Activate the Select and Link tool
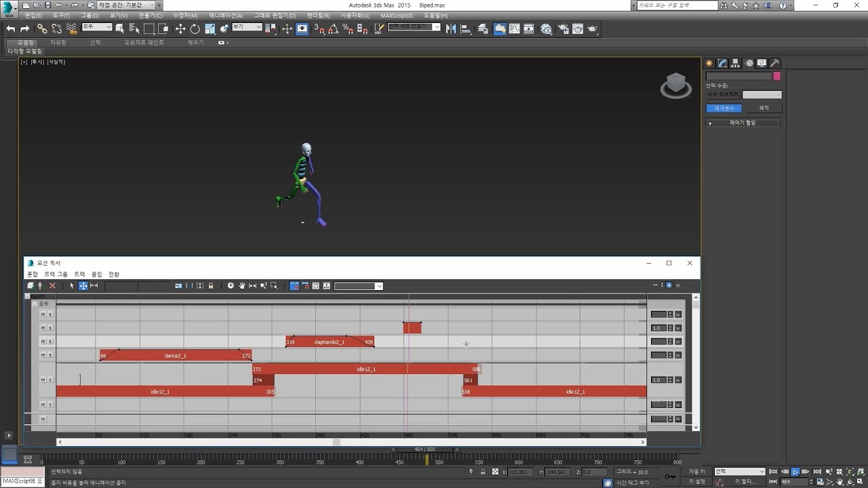 click(x=42, y=29)
